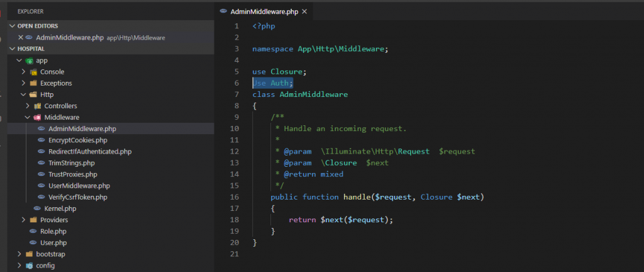Click the Exceptions folder icon
Viewport: 644px width, 272px height.
(33, 83)
